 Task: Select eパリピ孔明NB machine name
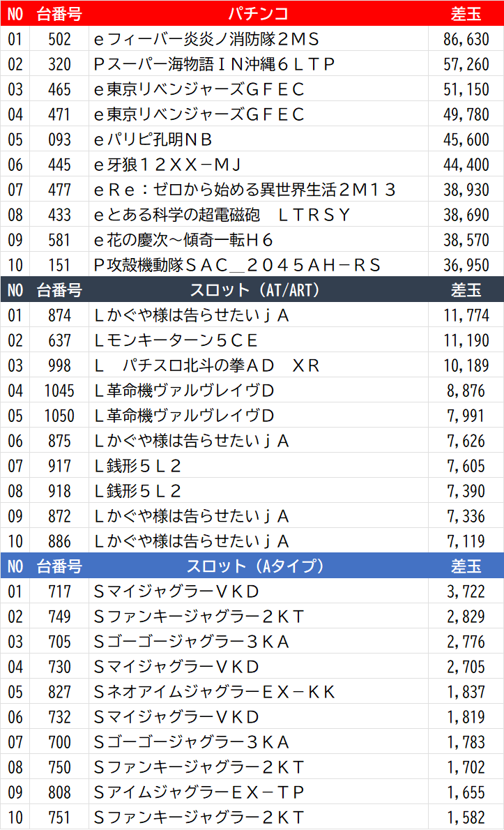click(153, 139)
